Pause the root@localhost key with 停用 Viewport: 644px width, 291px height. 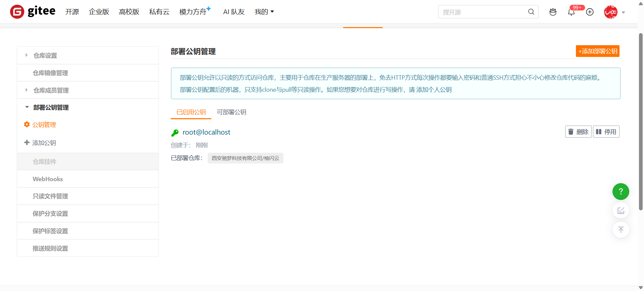(x=606, y=132)
